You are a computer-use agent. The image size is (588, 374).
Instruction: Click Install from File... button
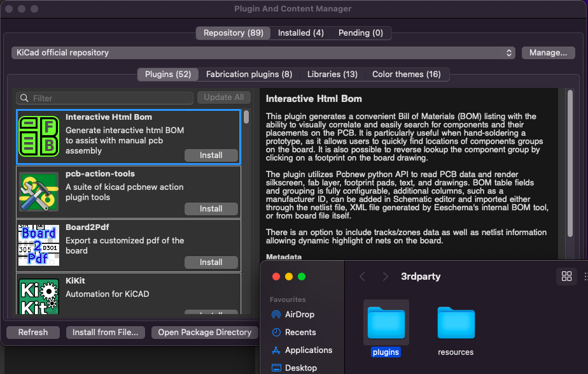pos(106,333)
